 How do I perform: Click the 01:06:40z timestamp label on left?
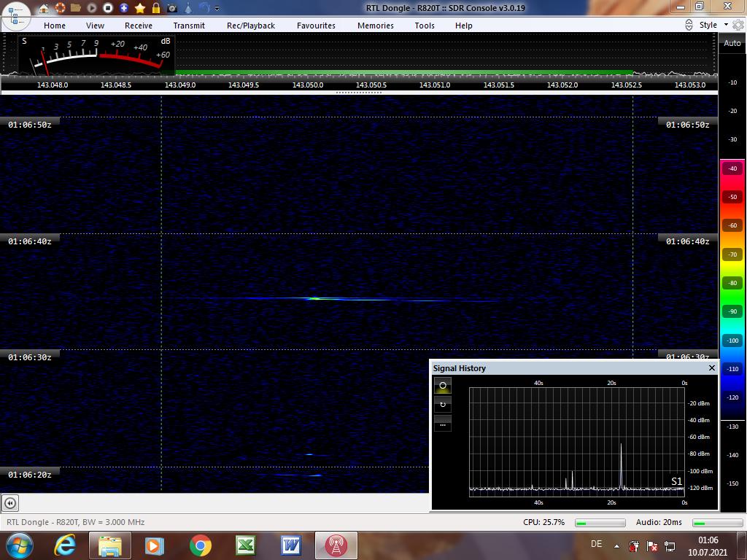(x=29, y=241)
